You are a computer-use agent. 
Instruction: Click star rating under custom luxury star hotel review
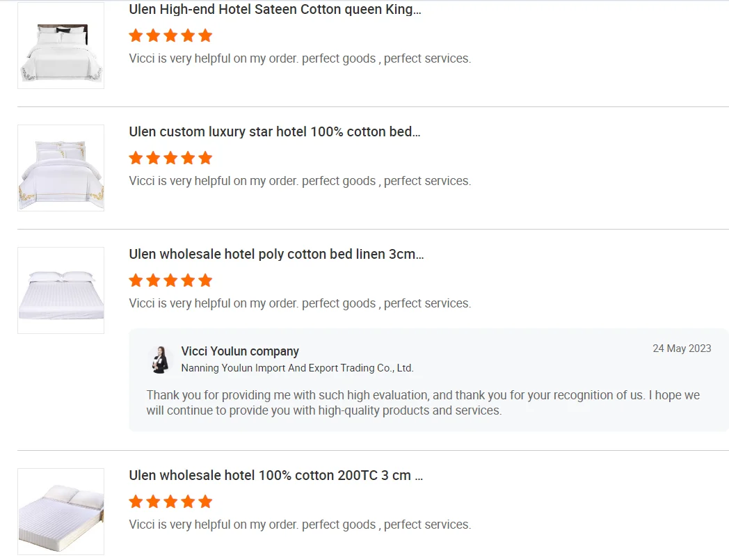tap(170, 158)
